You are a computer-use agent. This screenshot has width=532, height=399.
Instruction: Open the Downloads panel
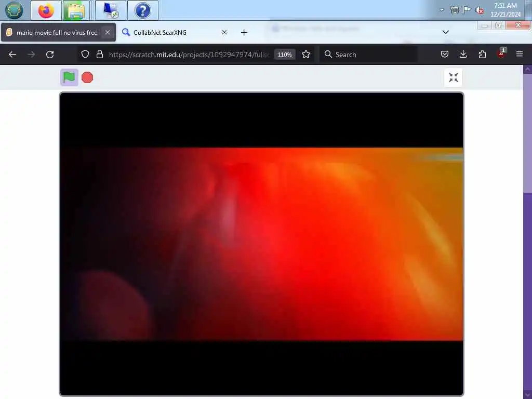(463, 54)
